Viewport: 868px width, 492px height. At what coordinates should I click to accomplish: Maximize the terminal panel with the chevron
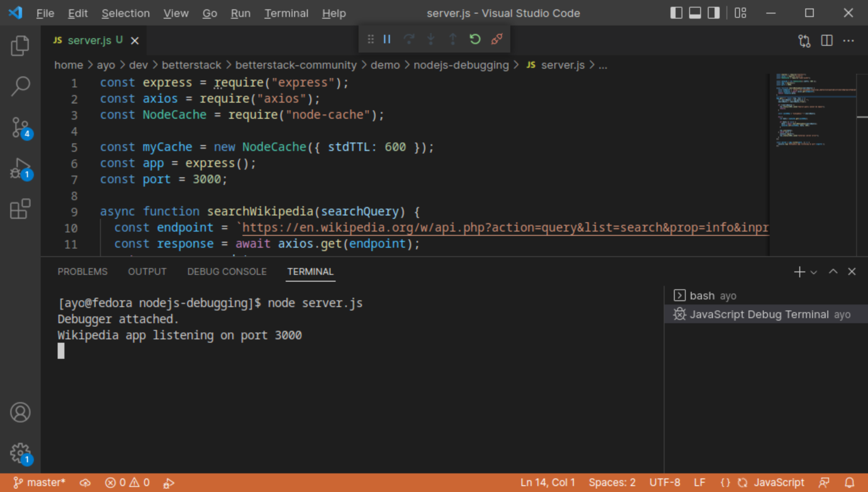click(833, 271)
